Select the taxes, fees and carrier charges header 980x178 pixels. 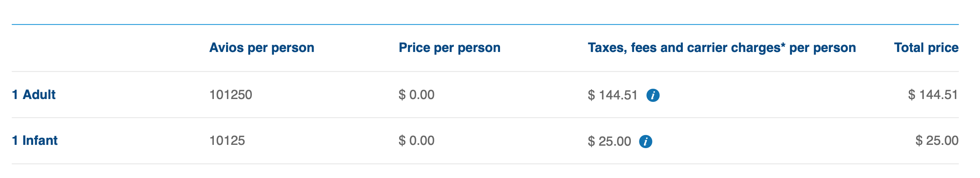click(x=721, y=48)
